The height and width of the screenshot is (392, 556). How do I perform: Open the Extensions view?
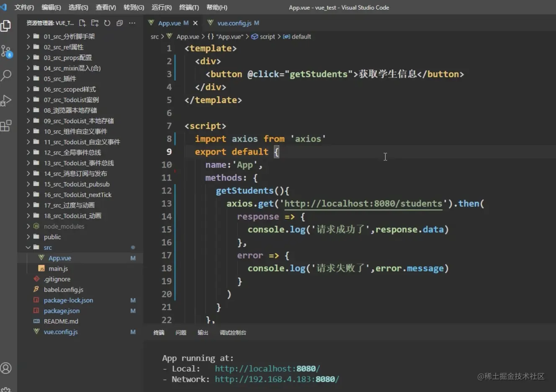(6, 126)
